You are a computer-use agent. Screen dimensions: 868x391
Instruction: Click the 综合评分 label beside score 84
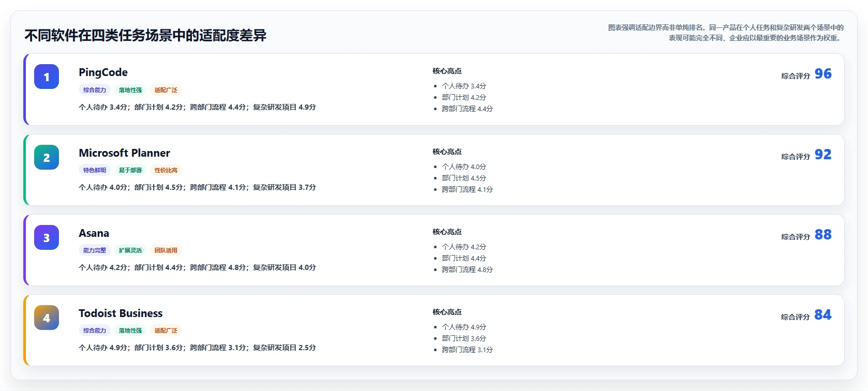click(x=796, y=317)
